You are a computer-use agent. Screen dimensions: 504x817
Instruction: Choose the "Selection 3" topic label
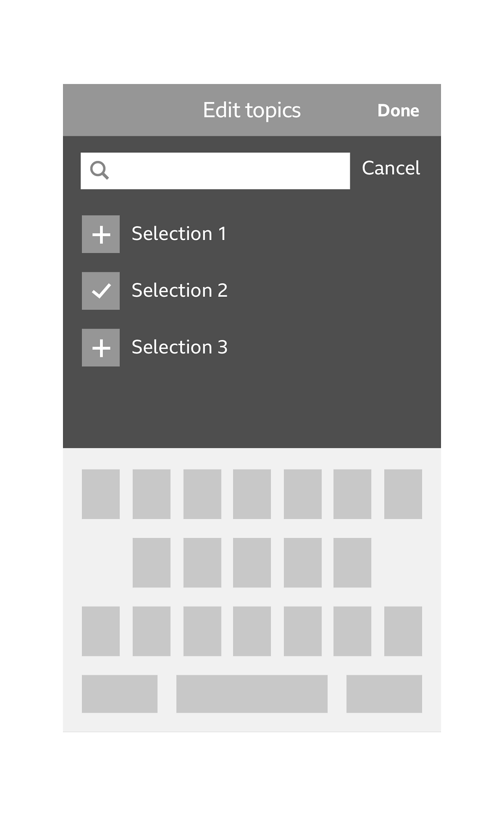(x=180, y=347)
